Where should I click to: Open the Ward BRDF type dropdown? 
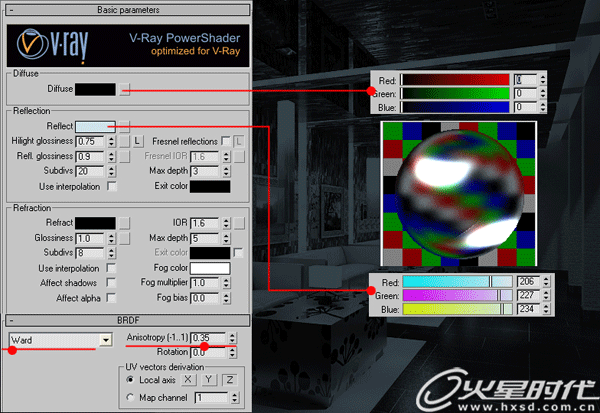[106, 340]
